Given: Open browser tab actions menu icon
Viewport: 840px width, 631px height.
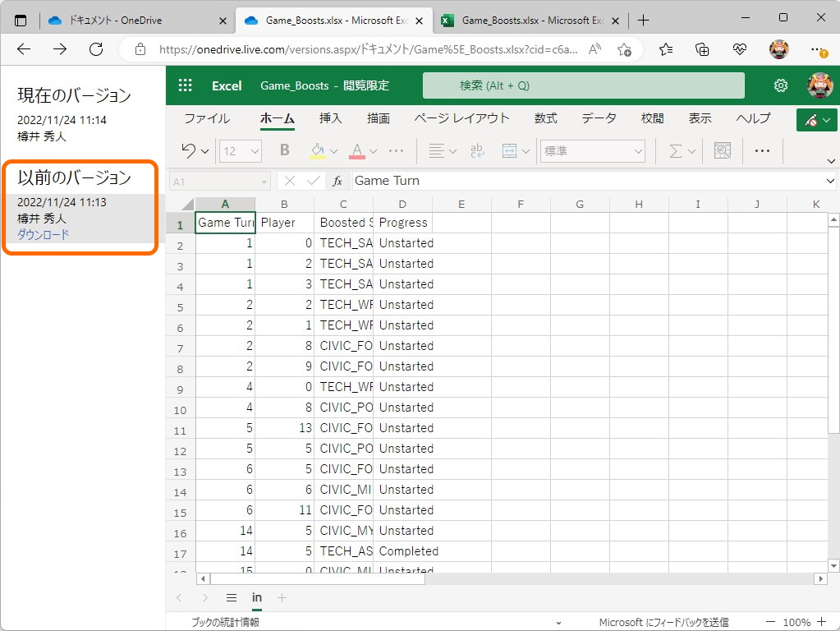Looking at the screenshot, I should point(21,21).
